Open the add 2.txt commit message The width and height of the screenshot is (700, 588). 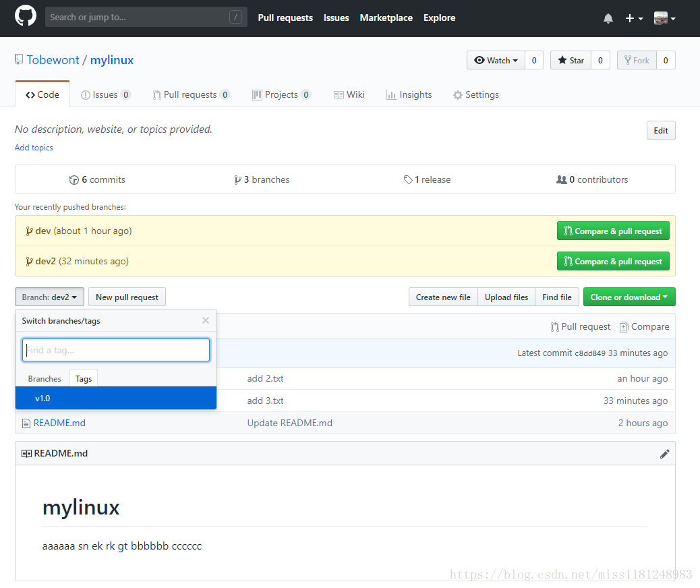coord(265,378)
